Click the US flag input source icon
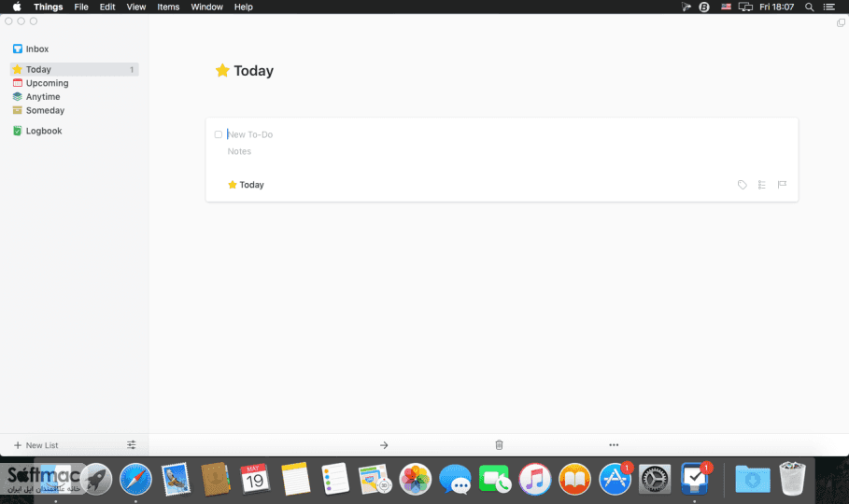The width and height of the screenshot is (849, 504). pyautogui.click(x=726, y=7)
